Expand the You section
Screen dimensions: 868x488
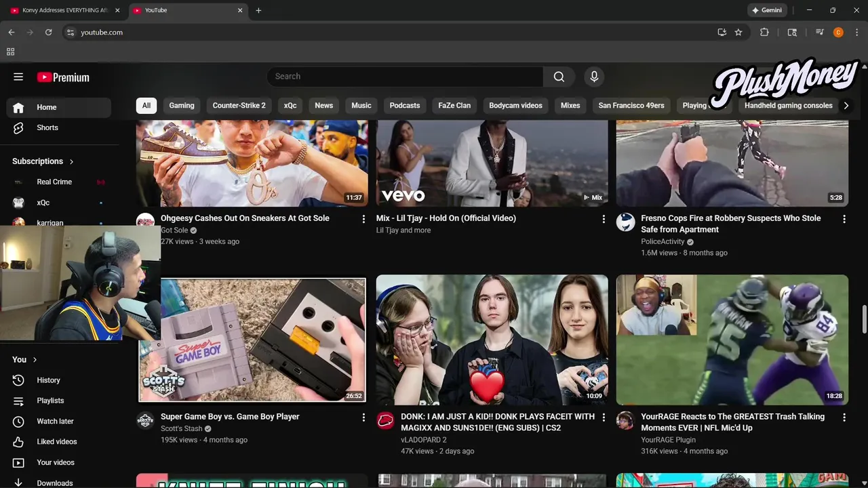(25, 359)
